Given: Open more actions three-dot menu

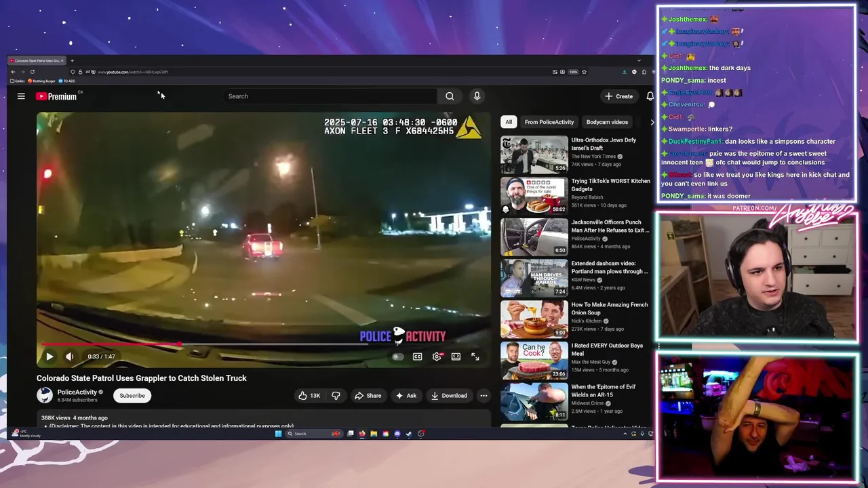Looking at the screenshot, I should click(x=484, y=396).
